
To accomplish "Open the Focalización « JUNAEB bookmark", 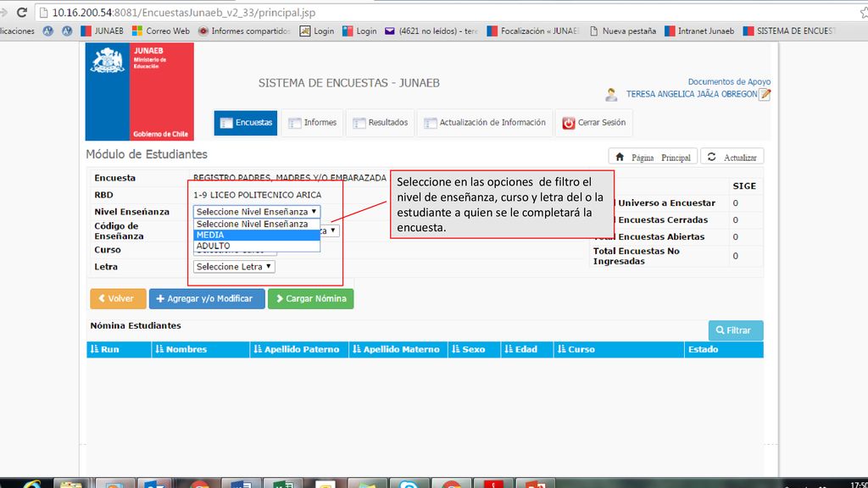I will pyautogui.click(x=533, y=31).
